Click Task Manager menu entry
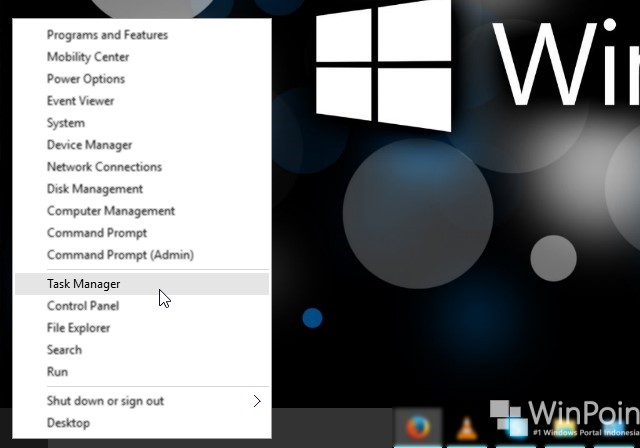This screenshot has height=448, width=640. click(x=142, y=284)
